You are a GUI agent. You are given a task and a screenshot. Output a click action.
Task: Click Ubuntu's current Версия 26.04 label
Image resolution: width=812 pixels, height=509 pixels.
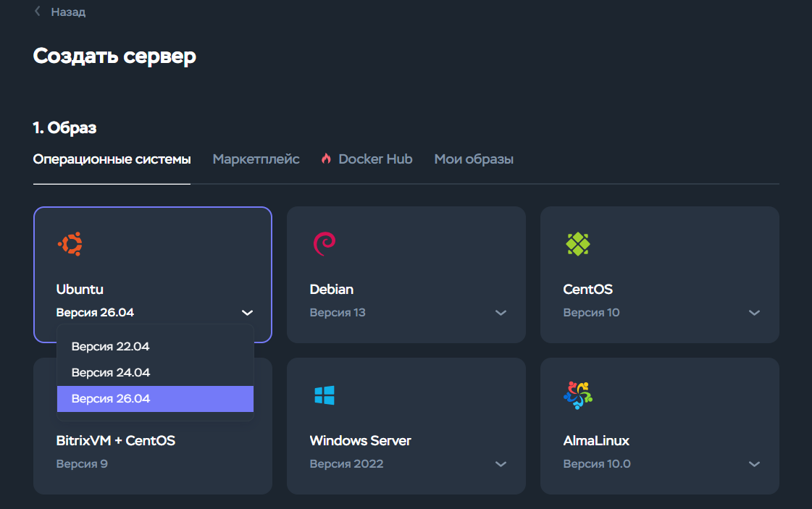coord(95,313)
